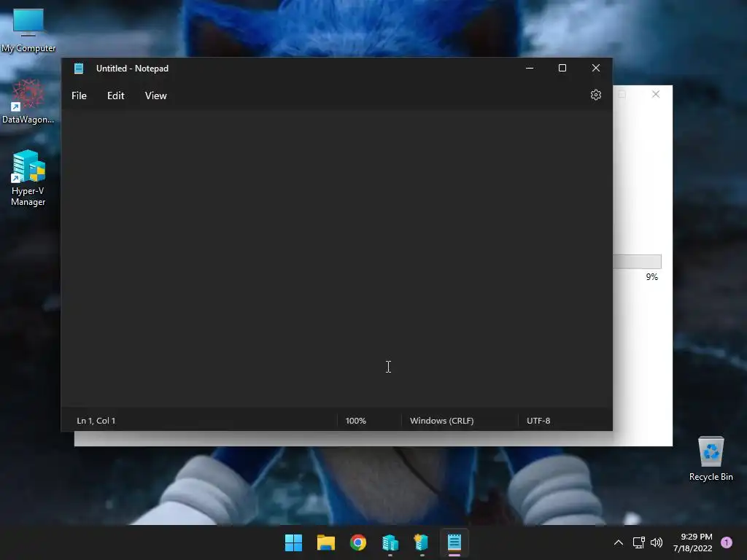Show hidden system tray icons chevron
Screen dimensions: 747x560
tap(619, 542)
